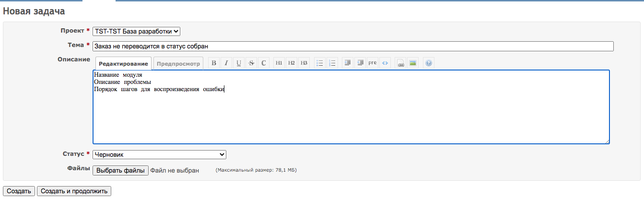The height and width of the screenshot is (199, 644).
Task: Insert an image into the description
Action: coord(412,63)
